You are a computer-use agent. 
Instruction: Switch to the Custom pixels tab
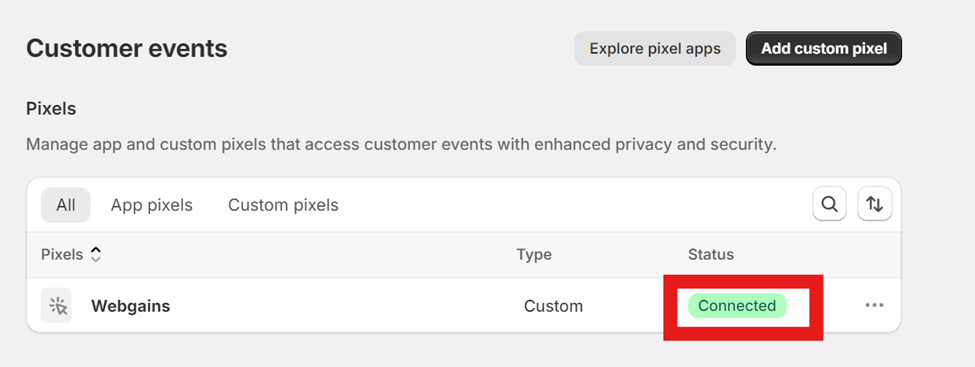point(284,205)
